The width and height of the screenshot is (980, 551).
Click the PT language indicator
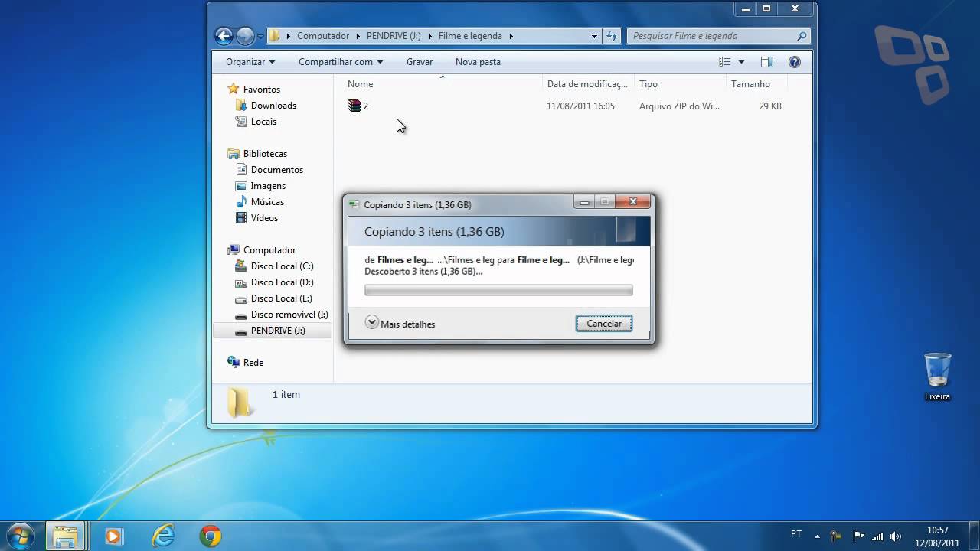point(796,534)
